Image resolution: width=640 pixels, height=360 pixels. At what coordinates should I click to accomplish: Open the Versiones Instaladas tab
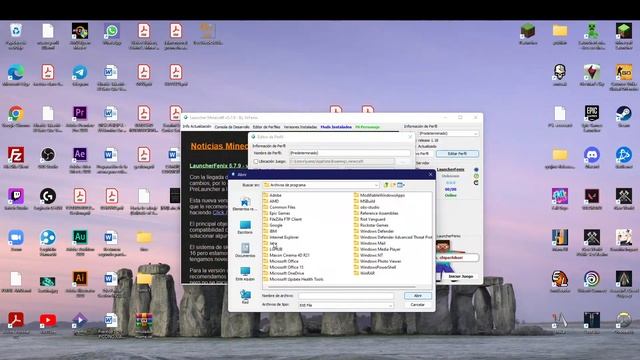click(300, 127)
